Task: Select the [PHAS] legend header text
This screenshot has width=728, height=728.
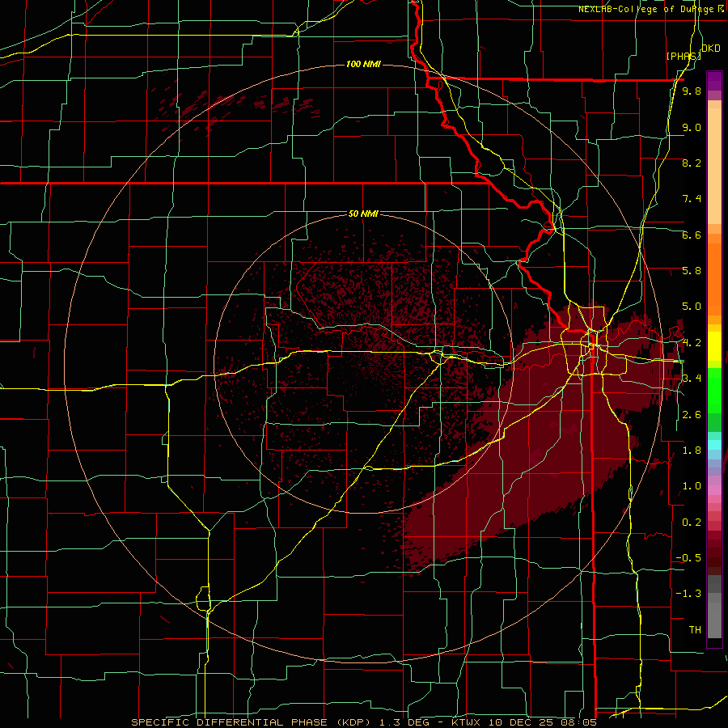Action: [x=683, y=56]
